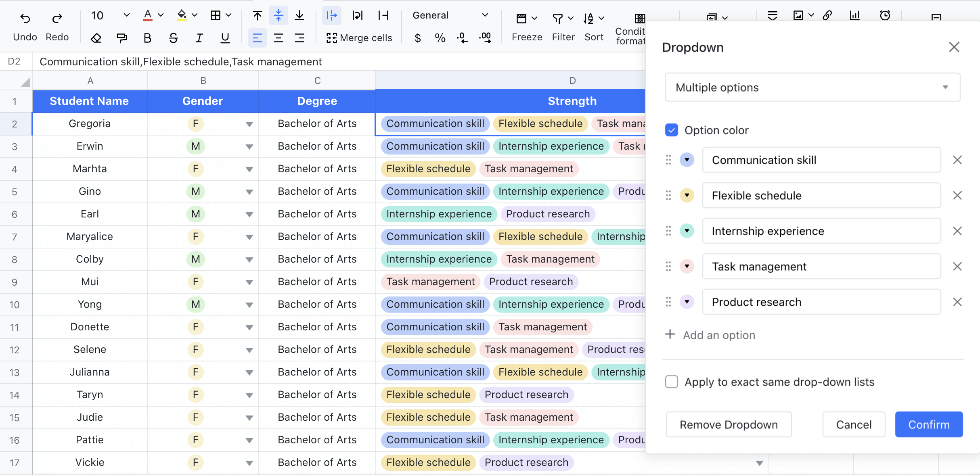The height and width of the screenshot is (476, 980).
Task: Change color of Communication skill option
Action: [x=687, y=160]
